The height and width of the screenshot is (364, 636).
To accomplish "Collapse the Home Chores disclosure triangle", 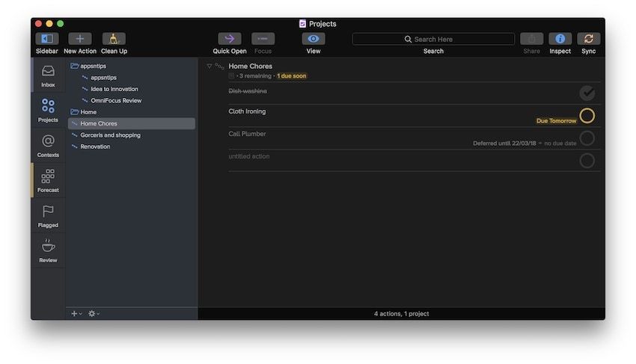I will tap(210, 67).
